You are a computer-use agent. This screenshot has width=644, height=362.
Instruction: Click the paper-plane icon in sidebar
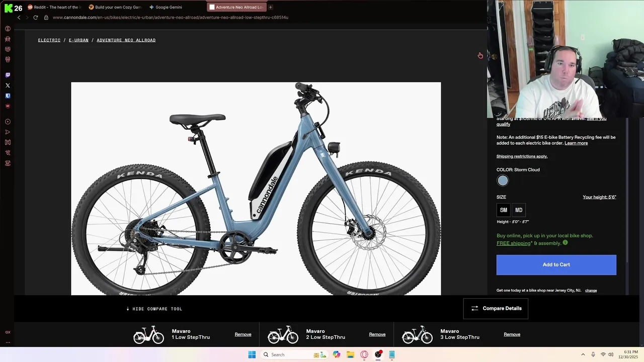(8, 132)
